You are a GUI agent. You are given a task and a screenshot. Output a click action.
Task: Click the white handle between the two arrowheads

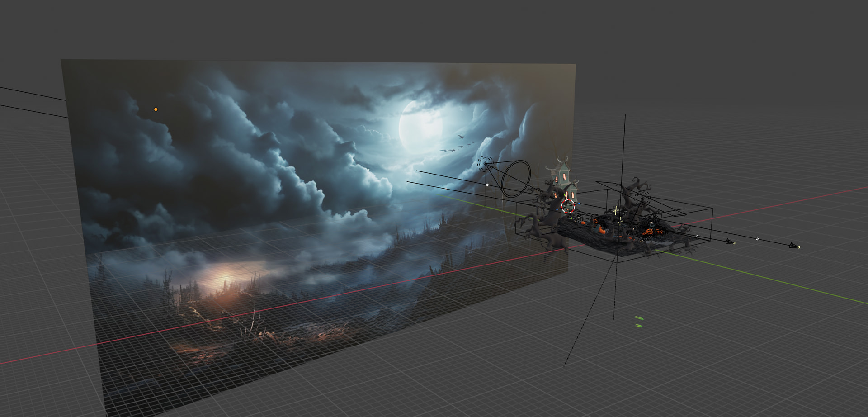coord(758,238)
